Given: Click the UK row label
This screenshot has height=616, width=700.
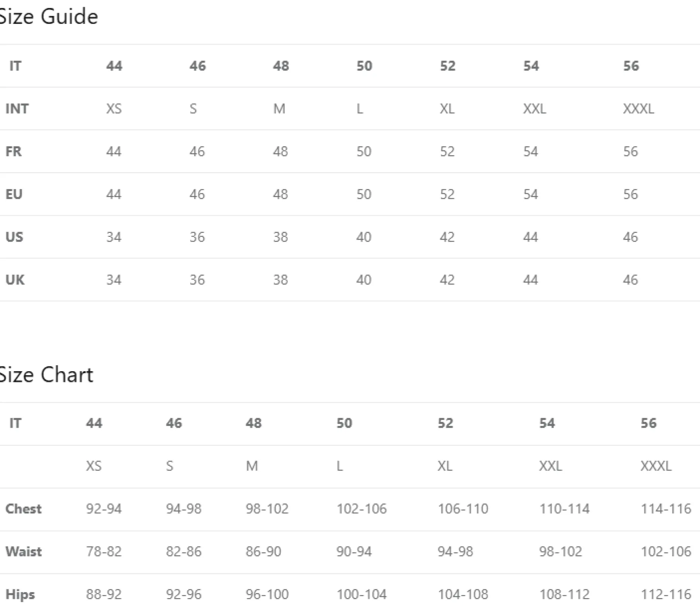Looking at the screenshot, I should click(15, 280).
